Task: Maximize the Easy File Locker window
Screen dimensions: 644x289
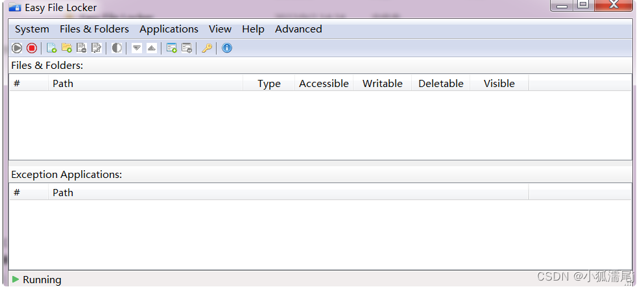Action: coord(583,5)
